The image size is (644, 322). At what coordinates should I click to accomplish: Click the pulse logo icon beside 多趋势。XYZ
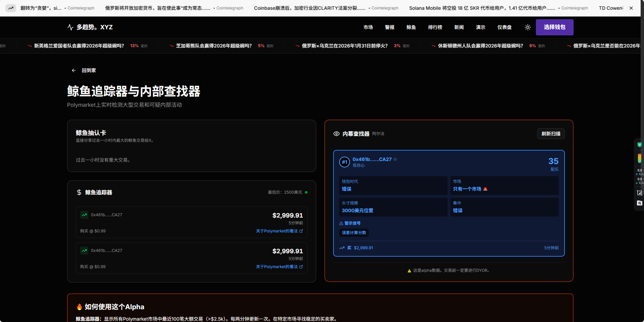70,27
